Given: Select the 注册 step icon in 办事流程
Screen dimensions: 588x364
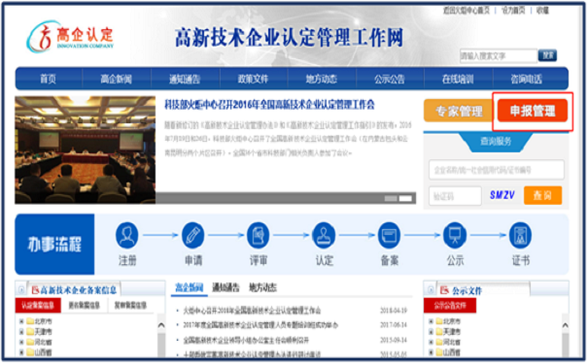Looking at the screenshot, I should tap(127, 235).
